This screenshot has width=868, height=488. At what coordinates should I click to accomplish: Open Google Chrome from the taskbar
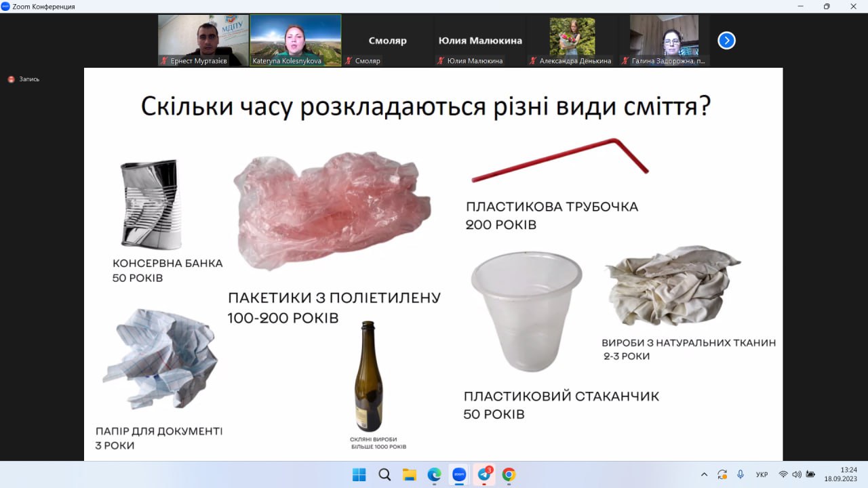509,474
